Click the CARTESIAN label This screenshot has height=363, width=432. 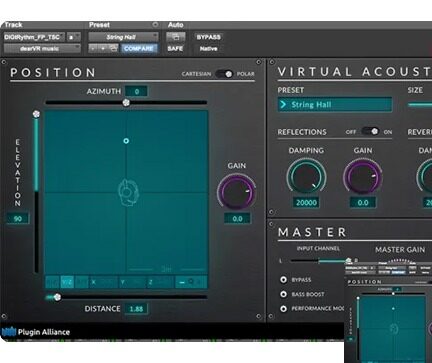point(196,74)
